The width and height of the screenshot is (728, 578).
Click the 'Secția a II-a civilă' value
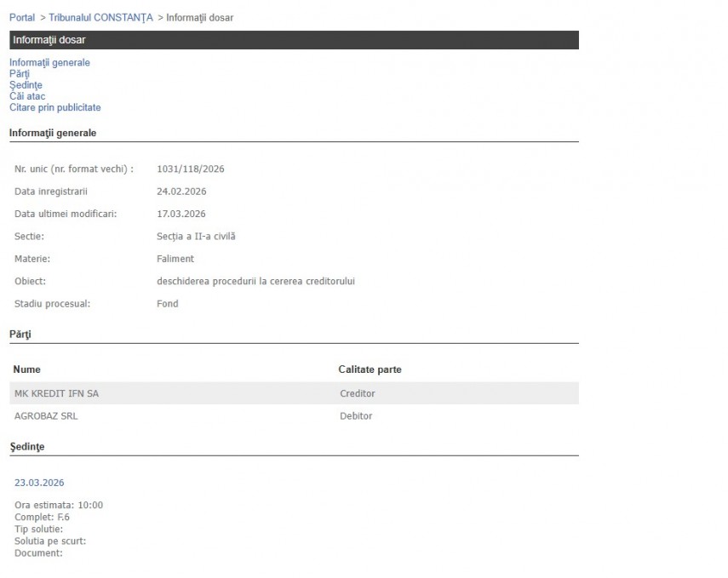[196, 237]
